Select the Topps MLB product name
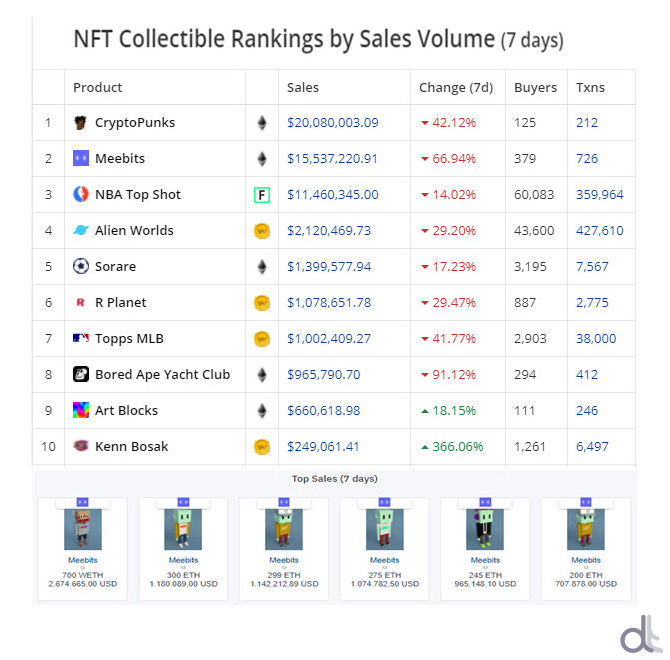This screenshot has width=670, height=660. (129, 338)
